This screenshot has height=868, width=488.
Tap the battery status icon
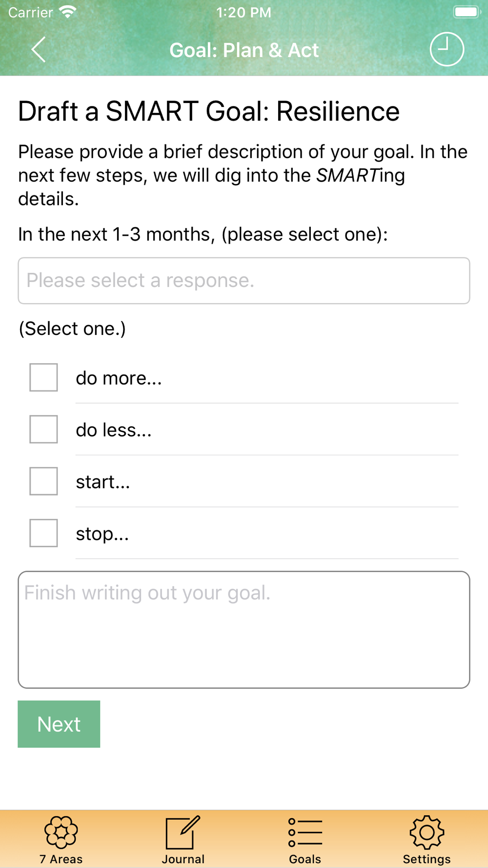467,12
